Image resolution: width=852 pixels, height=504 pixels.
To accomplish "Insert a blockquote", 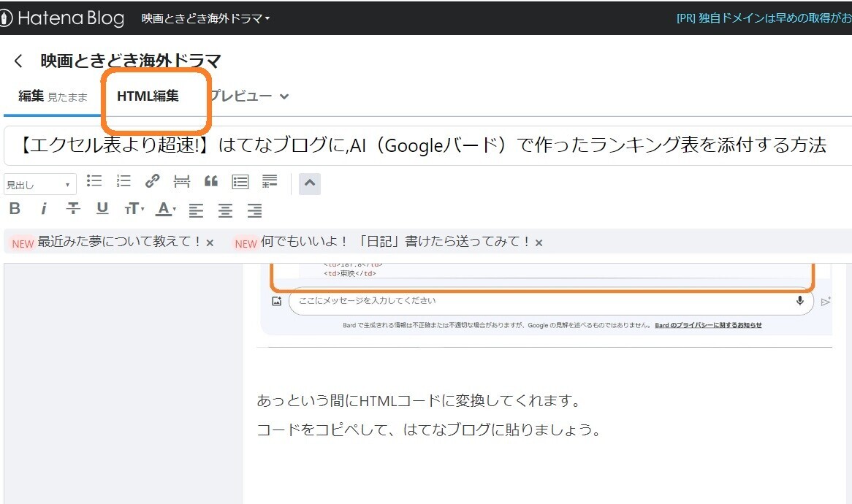I will [211, 181].
